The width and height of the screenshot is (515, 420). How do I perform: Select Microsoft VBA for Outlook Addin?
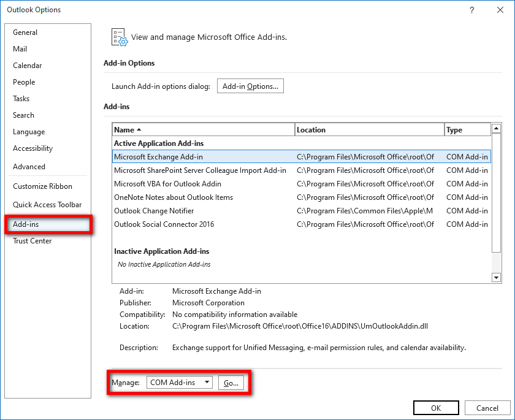pyautogui.click(x=167, y=184)
